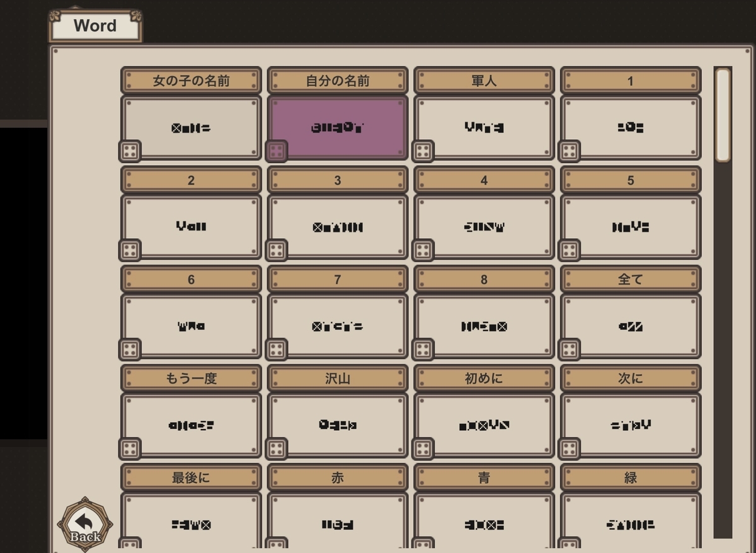This screenshot has height=553, width=756.
Task: Click the four-dot icon on the 自分の名前 card
Action: click(276, 151)
